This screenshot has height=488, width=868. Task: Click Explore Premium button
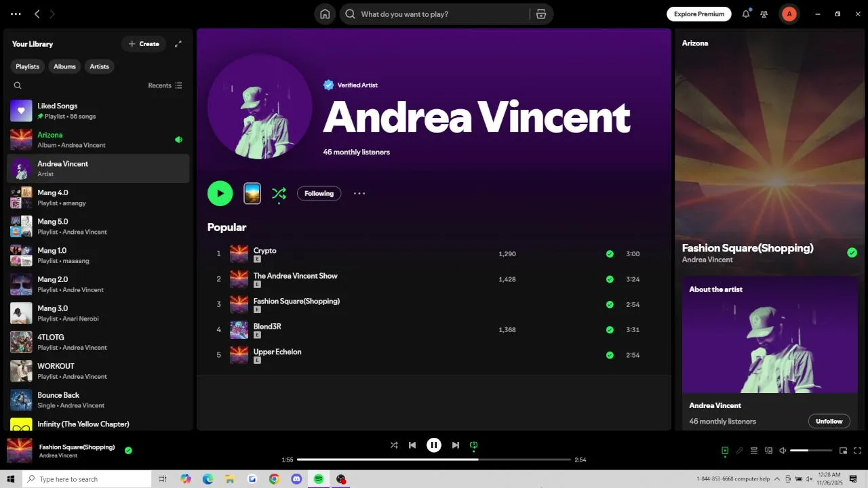click(x=698, y=14)
